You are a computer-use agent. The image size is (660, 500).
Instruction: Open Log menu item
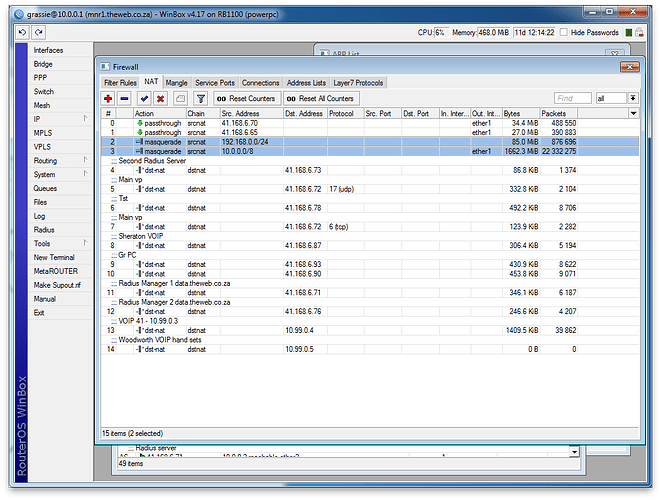[60, 216]
